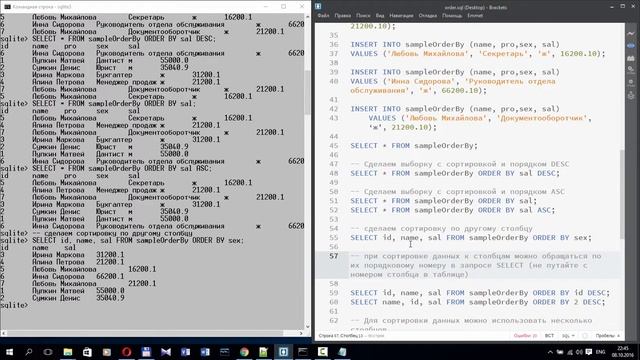Switch to Brackets via its taskbar icon

(x=283, y=351)
